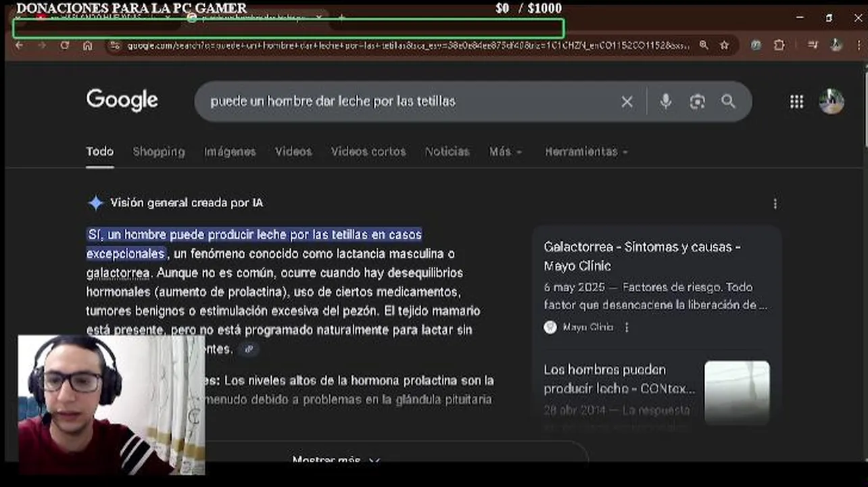Reload the current page

pos(65,45)
